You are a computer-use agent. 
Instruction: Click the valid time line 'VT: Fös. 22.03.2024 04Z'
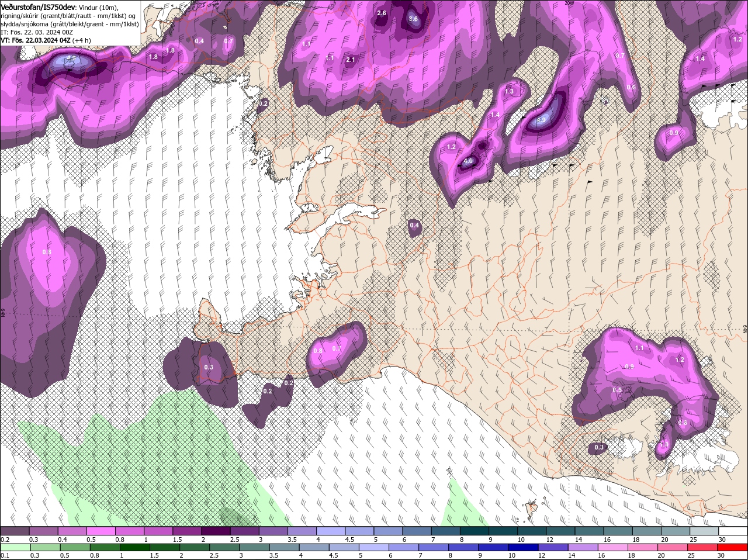click(x=36, y=40)
